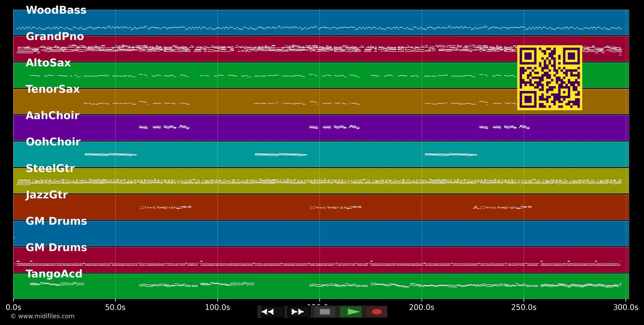Click the middle note group in AahChoir track
The height and width of the screenshot is (325, 644).
334,127
